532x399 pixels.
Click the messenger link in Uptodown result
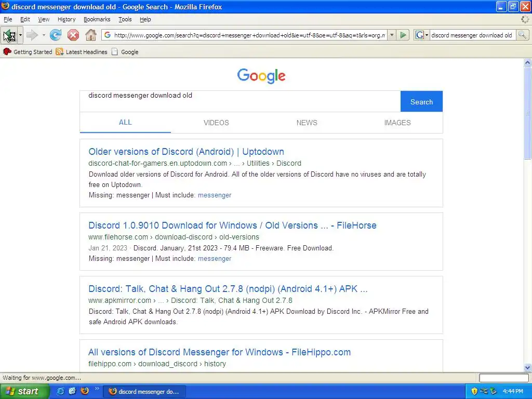[x=215, y=195]
